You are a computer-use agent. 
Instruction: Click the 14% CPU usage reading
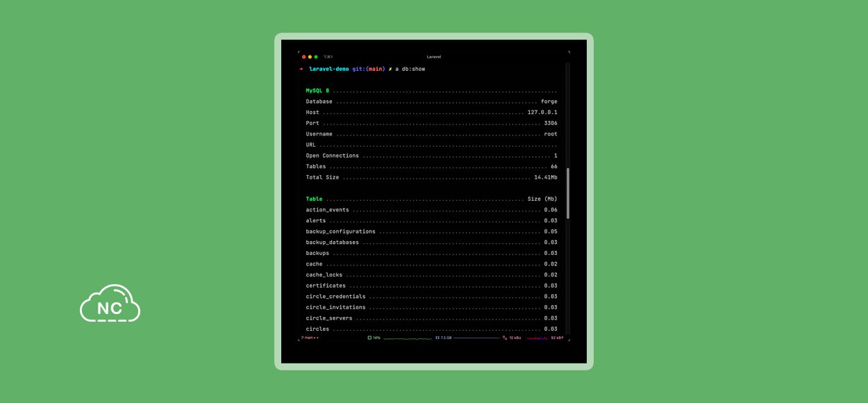click(376, 338)
